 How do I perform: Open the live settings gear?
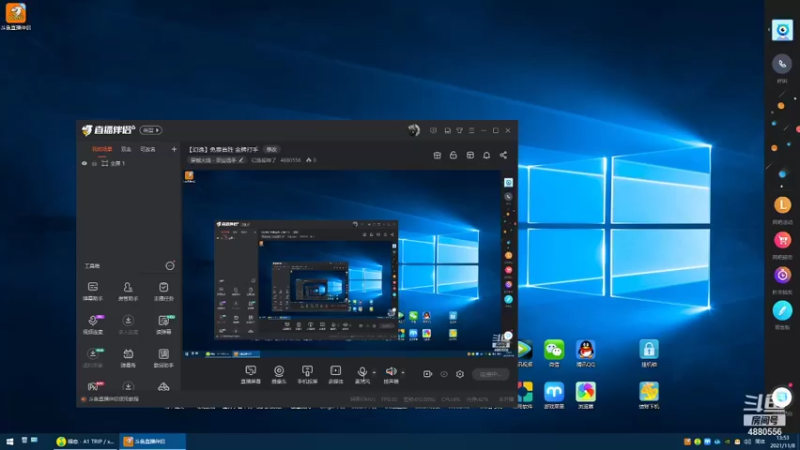tap(460, 374)
